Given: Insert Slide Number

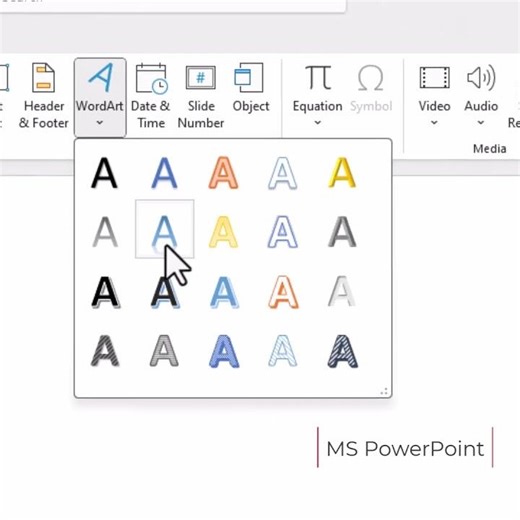Looking at the screenshot, I should [201, 97].
